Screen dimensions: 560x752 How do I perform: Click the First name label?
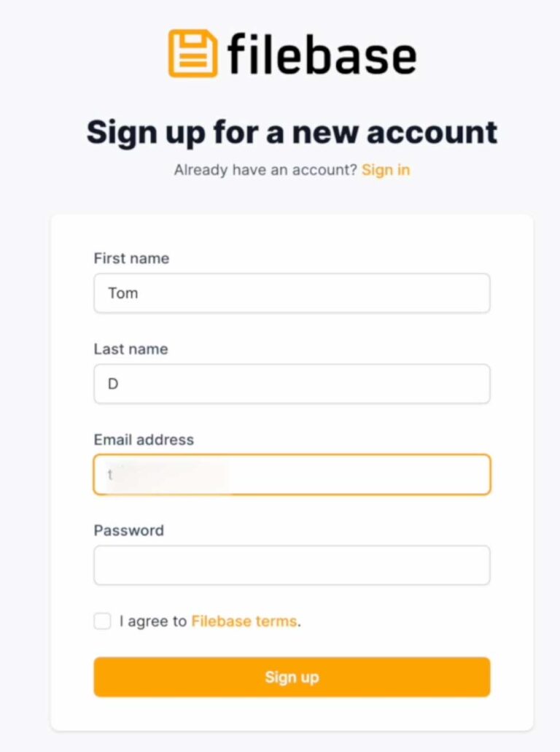pyautogui.click(x=131, y=258)
